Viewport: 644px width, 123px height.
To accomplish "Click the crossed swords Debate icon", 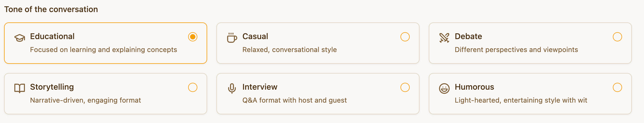I will [444, 38].
